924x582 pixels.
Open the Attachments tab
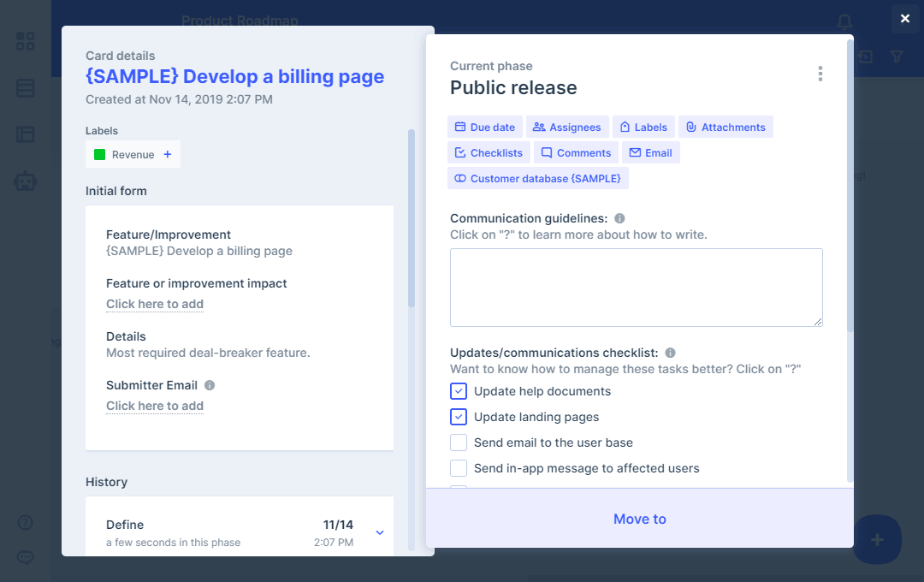[x=726, y=128]
